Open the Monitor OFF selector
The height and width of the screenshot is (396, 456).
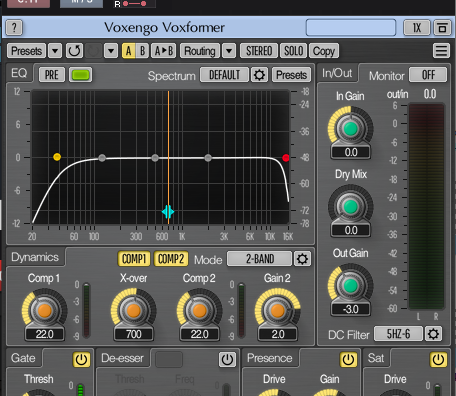pyautogui.click(x=428, y=75)
